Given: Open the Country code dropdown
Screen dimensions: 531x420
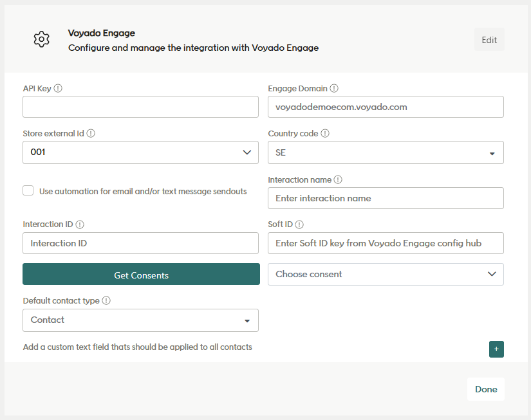Looking at the screenshot, I should pos(492,152).
